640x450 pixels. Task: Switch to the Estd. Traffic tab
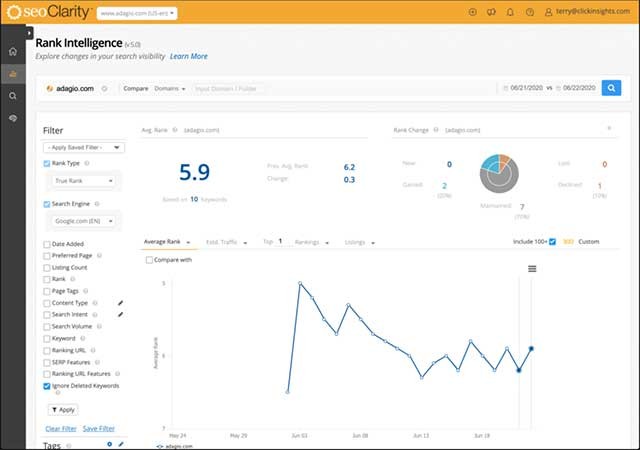(226, 242)
